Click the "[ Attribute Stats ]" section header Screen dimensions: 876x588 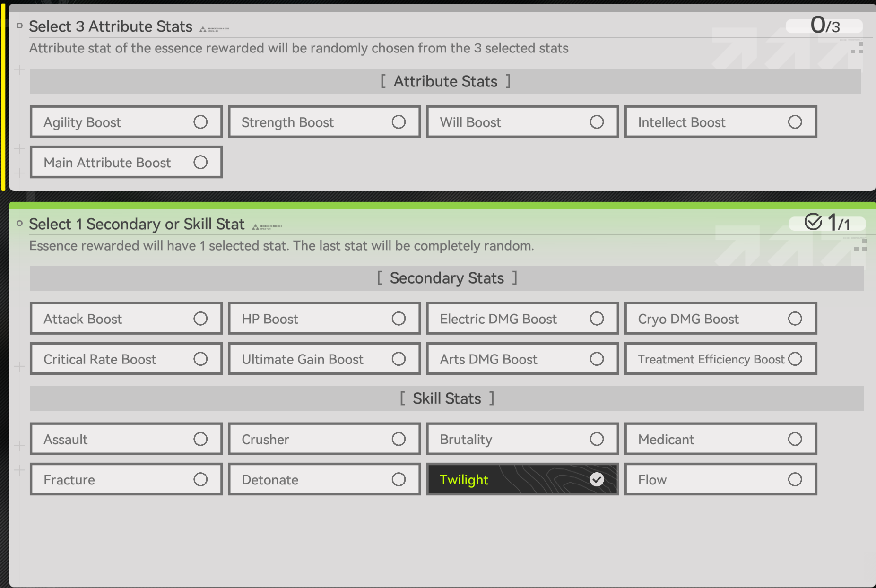tap(445, 81)
